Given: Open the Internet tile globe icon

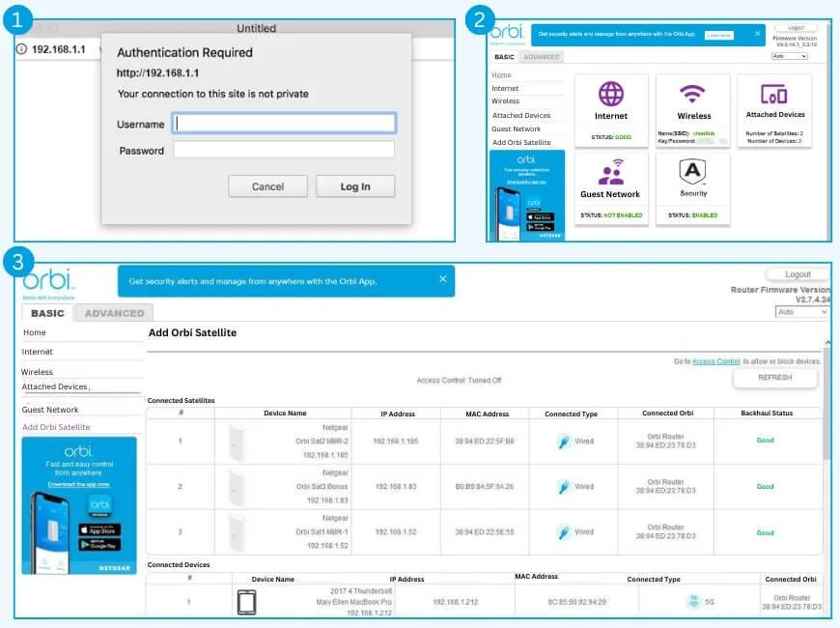Looking at the screenshot, I should coord(611,94).
